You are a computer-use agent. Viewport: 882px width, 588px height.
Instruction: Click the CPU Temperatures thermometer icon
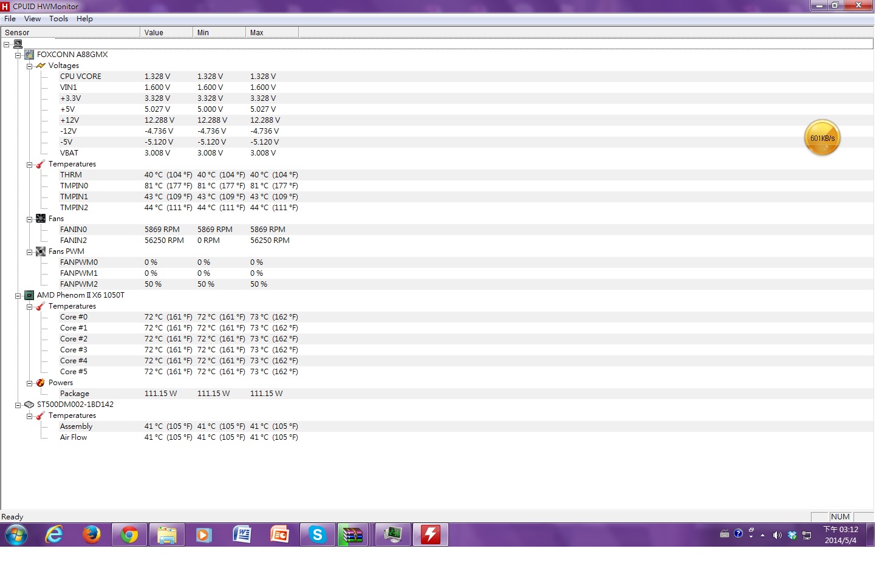pos(41,306)
